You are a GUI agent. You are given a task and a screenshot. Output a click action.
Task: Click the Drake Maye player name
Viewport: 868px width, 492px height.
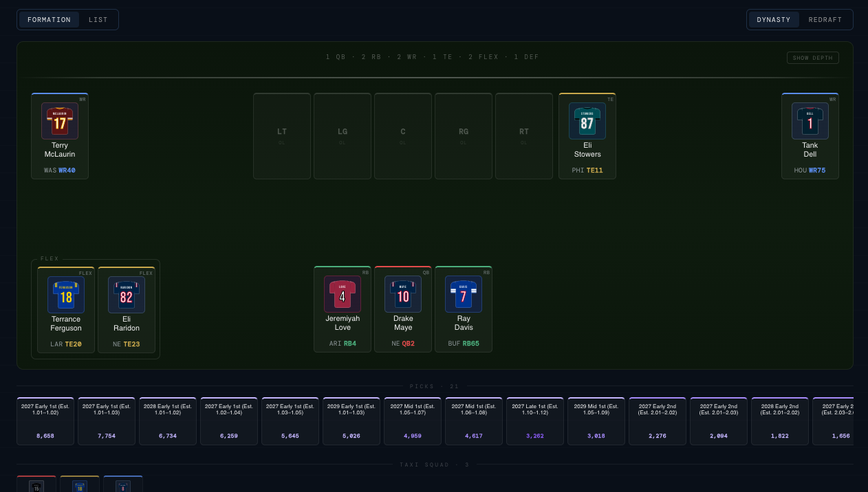(x=403, y=323)
